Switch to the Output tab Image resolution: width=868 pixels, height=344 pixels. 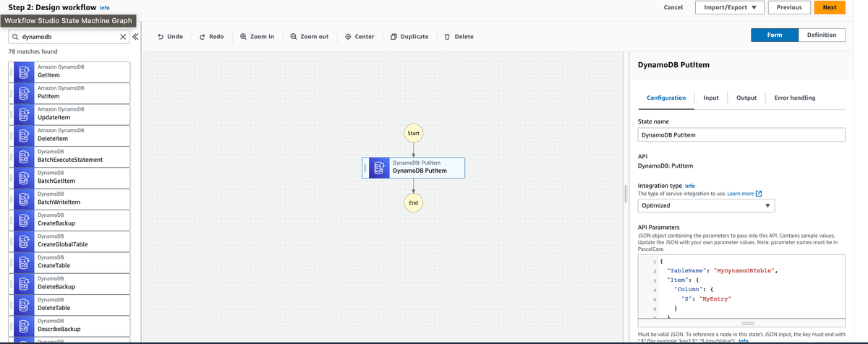click(746, 98)
